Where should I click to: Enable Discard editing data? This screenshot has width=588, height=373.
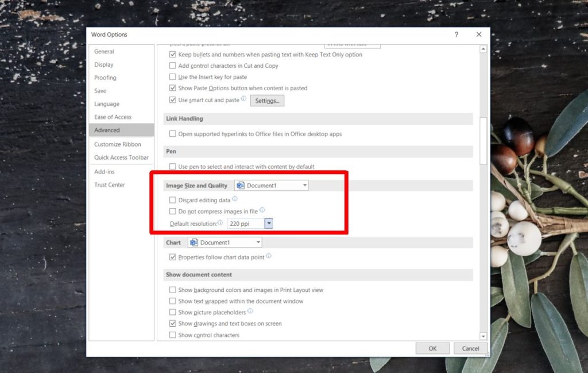172,199
